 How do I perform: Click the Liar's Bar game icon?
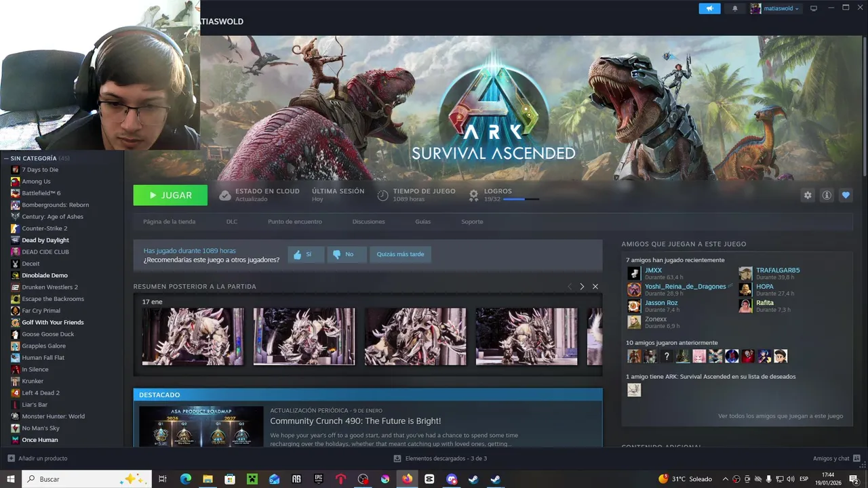[15, 405]
